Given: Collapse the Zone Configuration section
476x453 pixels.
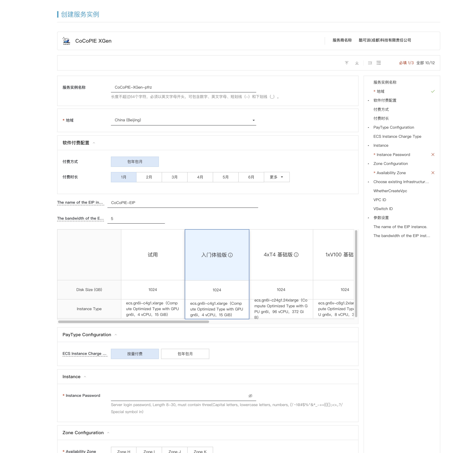Looking at the screenshot, I should (108, 433).
